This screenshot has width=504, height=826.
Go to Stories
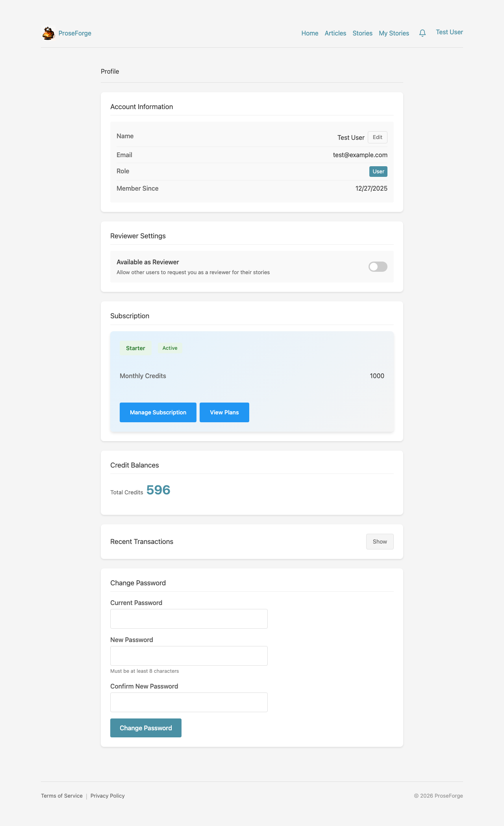362,33
